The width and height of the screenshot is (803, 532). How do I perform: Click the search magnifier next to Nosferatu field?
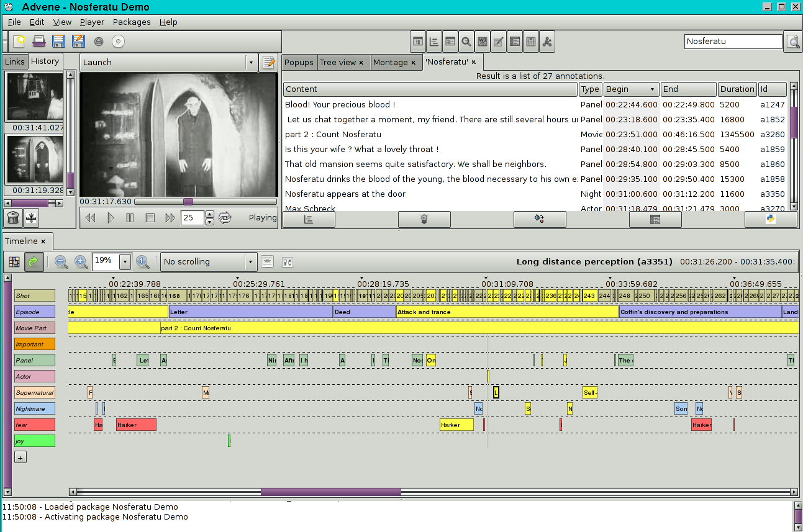(793, 42)
